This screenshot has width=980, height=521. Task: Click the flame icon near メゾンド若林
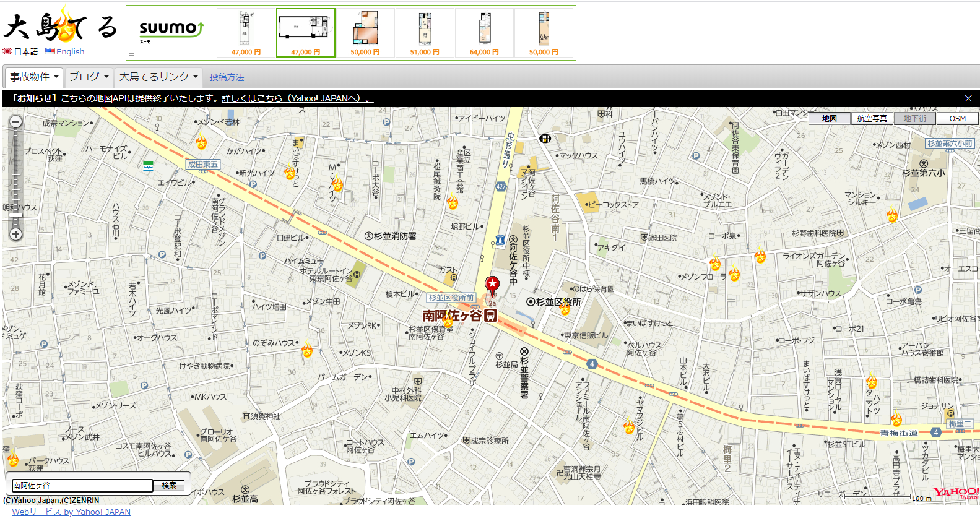pyautogui.click(x=201, y=142)
